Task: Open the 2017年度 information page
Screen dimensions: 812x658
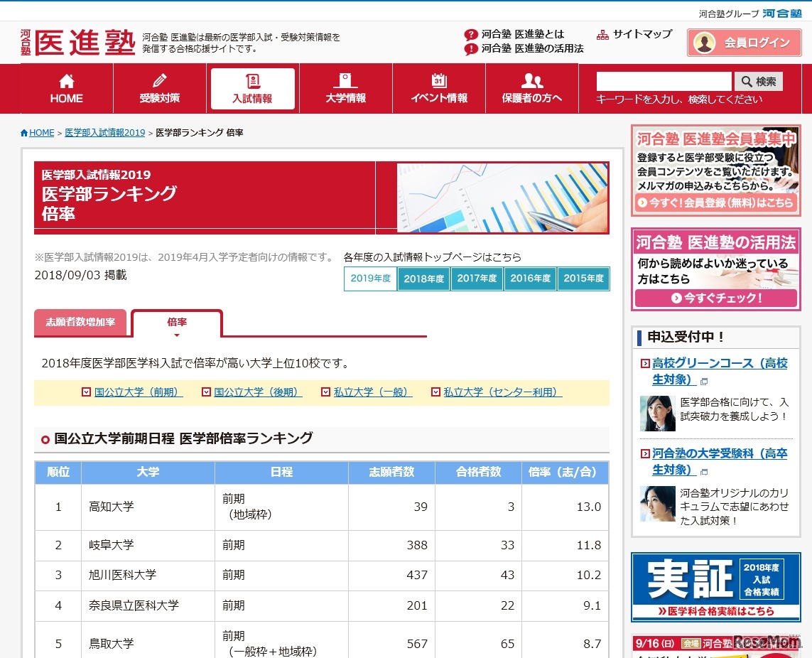Action: pos(477,279)
